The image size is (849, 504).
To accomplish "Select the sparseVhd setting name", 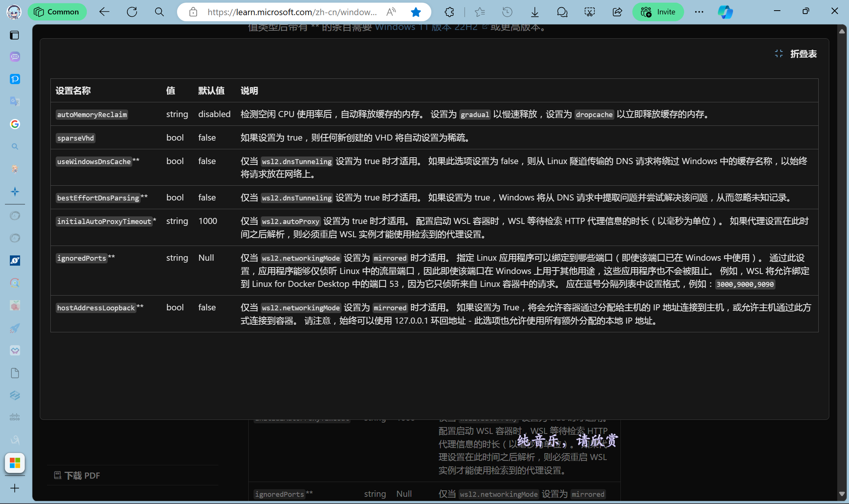I will 75,138.
